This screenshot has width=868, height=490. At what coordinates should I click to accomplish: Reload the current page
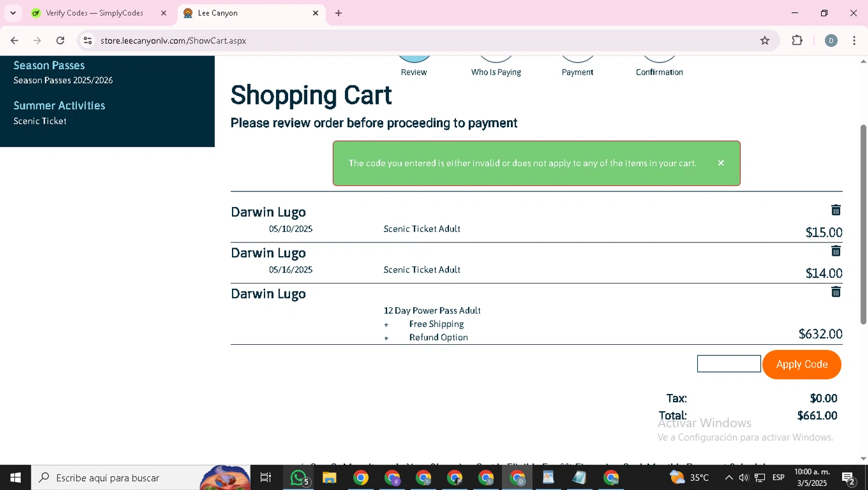(x=60, y=40)
